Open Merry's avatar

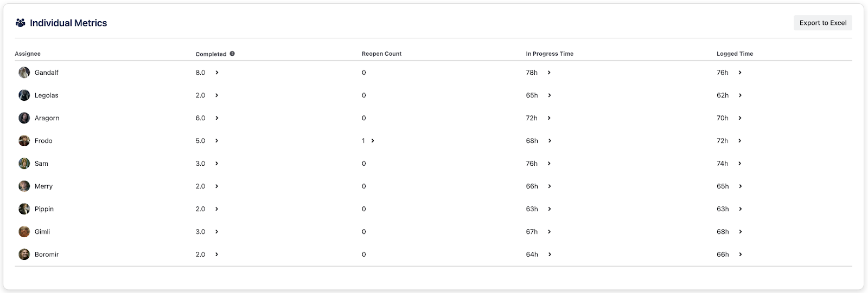tap(24, 186)
